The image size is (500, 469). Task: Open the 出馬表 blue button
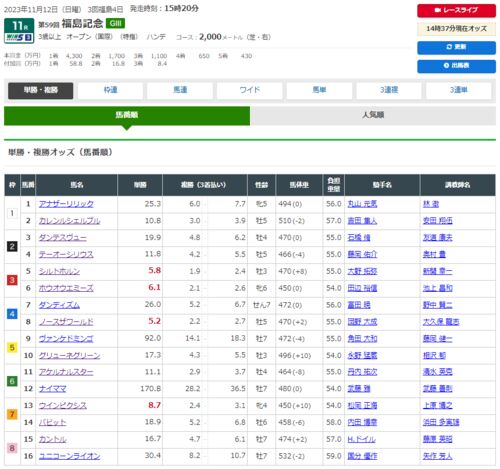coord(456,66)
